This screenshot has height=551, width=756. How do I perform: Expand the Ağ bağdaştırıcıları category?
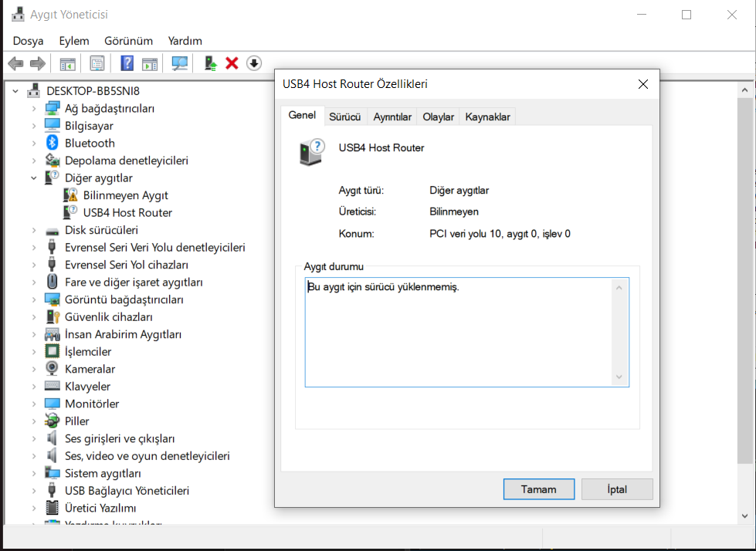coord(34,108)
